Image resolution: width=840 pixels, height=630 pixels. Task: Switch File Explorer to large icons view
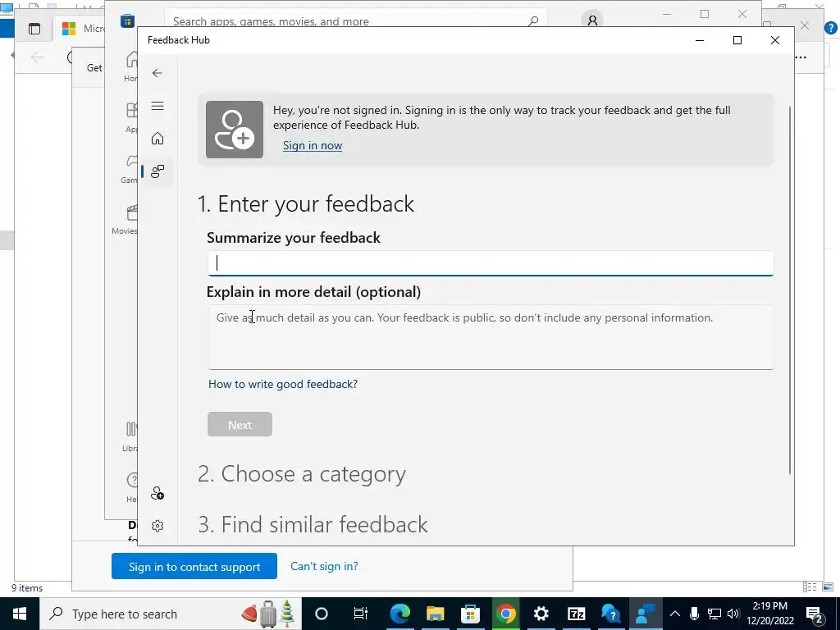[x=827, y=587]
